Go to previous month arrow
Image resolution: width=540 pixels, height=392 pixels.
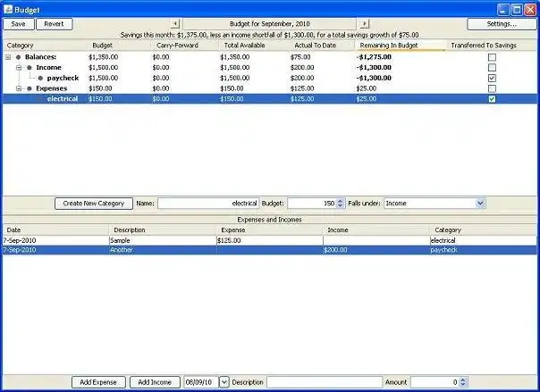175,24
